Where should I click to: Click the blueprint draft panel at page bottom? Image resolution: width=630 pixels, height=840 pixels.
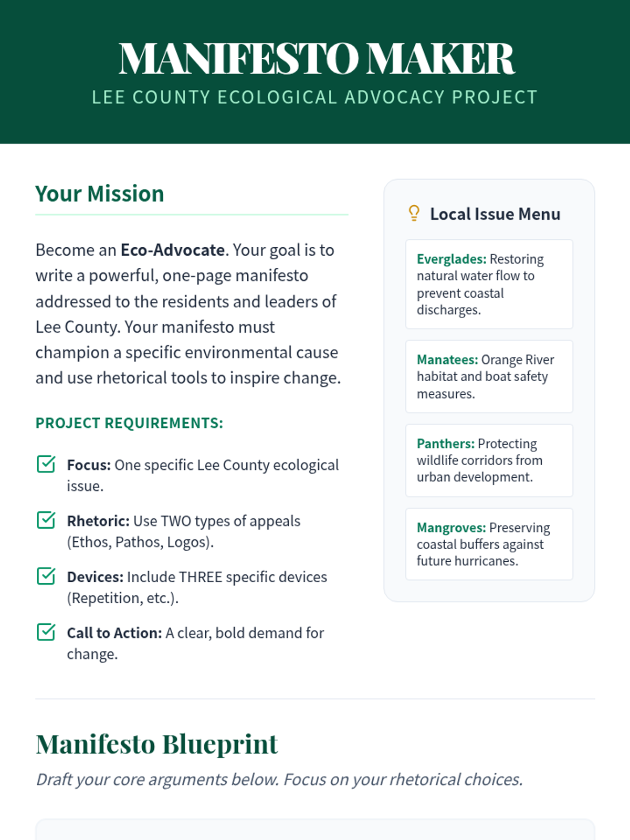click(315, 831)
